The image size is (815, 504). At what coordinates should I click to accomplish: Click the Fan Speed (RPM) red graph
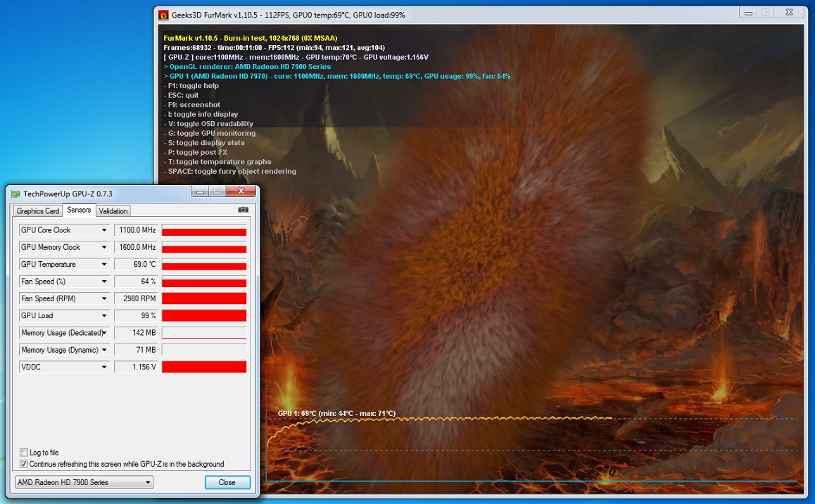[204, 298]
